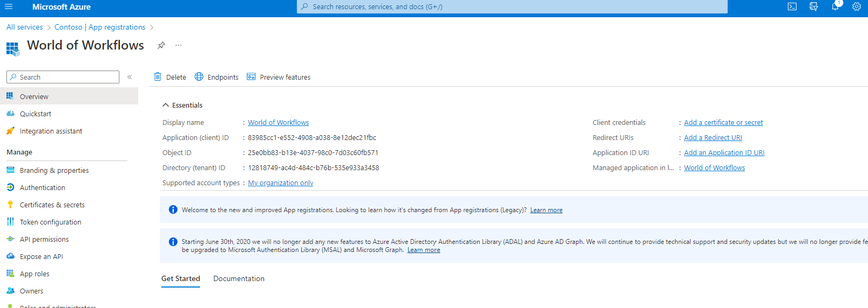Click the Owners people icon
Screen dimensions: 868x308
(x=10, y=291)
